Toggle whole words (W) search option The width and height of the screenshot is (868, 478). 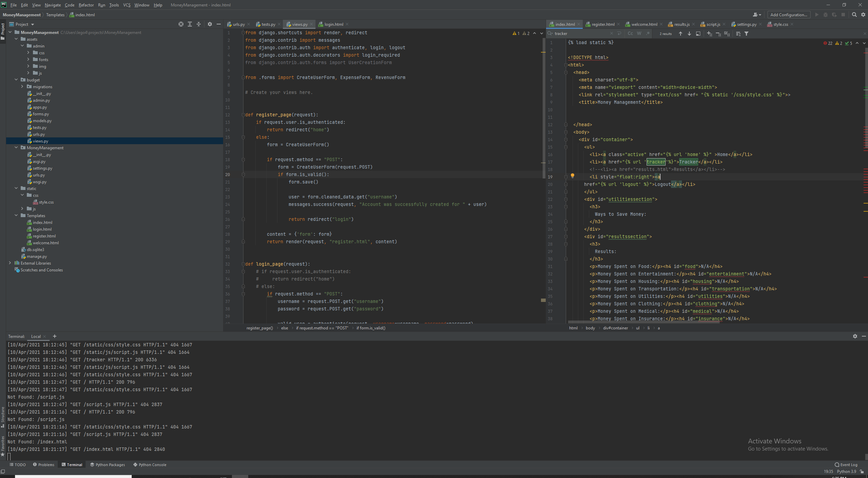(x=639, y=34)
